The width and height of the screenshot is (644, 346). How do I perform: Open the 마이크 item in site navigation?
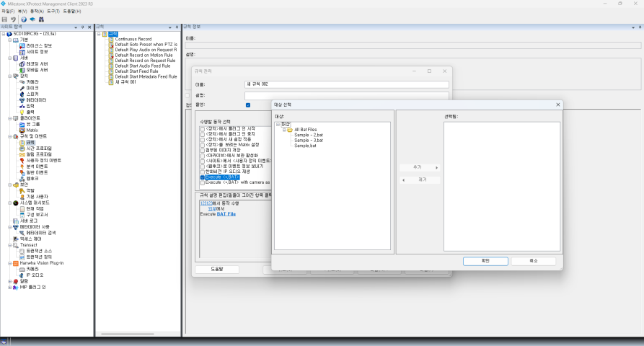point(32,88)
